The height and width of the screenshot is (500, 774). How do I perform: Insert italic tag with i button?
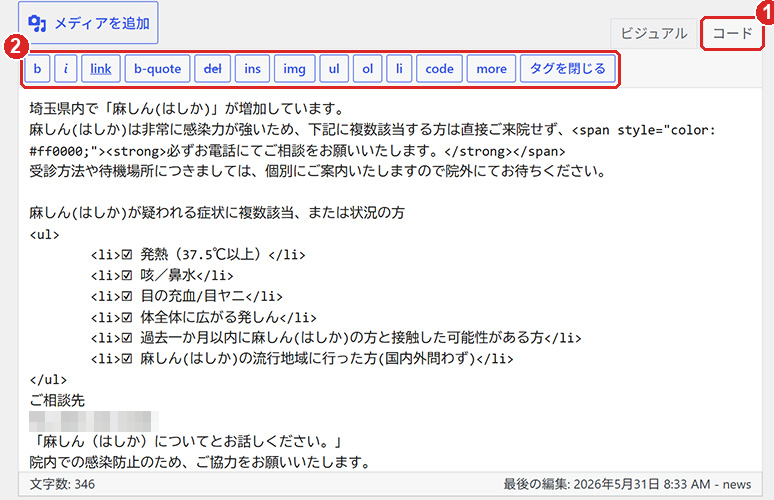(x=66, y=69)
